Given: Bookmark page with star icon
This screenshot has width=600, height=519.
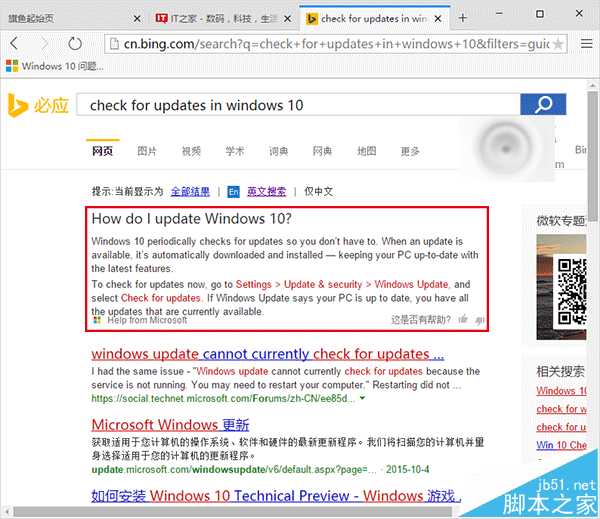Looking at the screenshot, I should 558,44.
